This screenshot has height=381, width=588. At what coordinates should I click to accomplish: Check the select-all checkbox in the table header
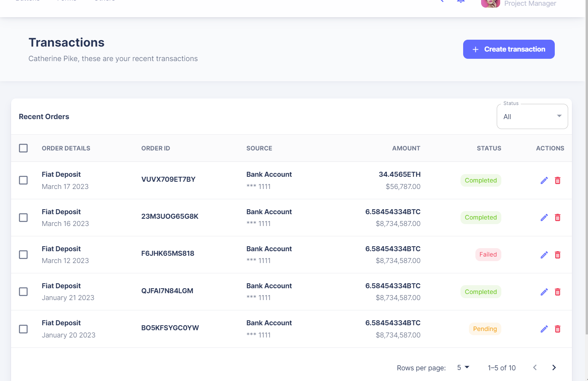23,148
